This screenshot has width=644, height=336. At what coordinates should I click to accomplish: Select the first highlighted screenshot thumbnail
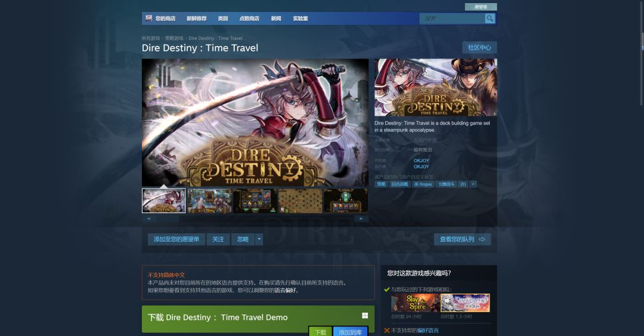click(x=164, y=201)
